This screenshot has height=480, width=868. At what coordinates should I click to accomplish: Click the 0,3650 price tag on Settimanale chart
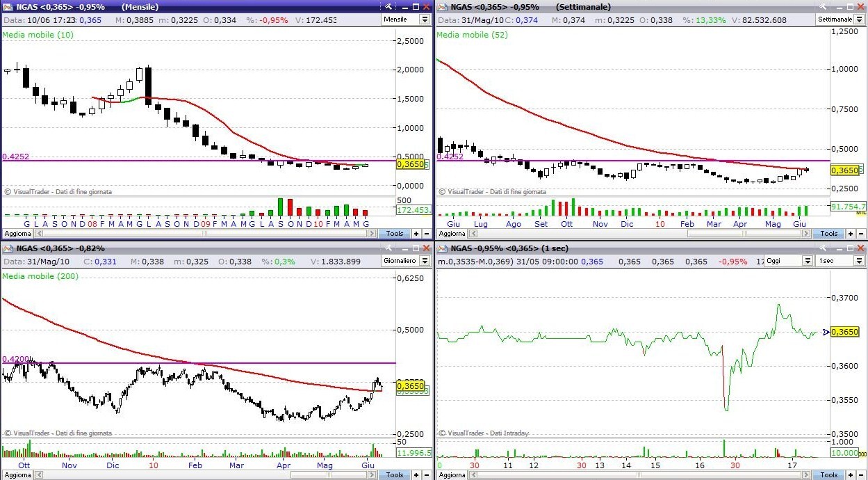tap(844, 170)
